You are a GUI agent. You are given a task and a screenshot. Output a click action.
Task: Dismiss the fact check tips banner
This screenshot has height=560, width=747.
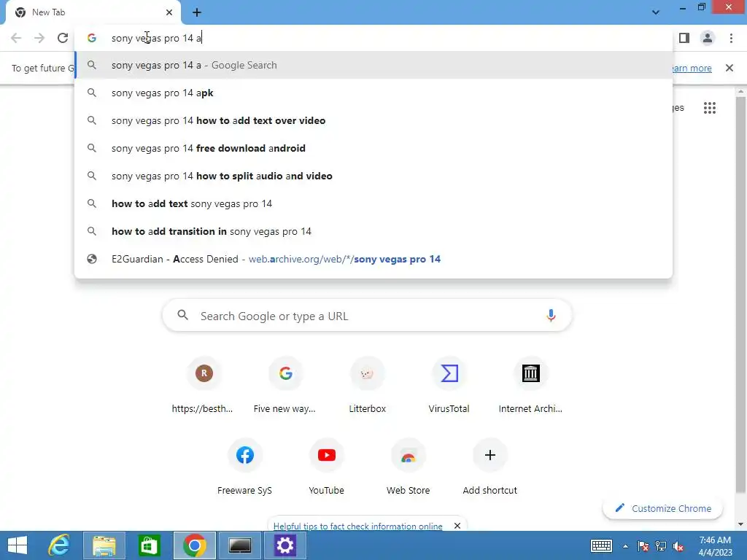coord(457,526)
